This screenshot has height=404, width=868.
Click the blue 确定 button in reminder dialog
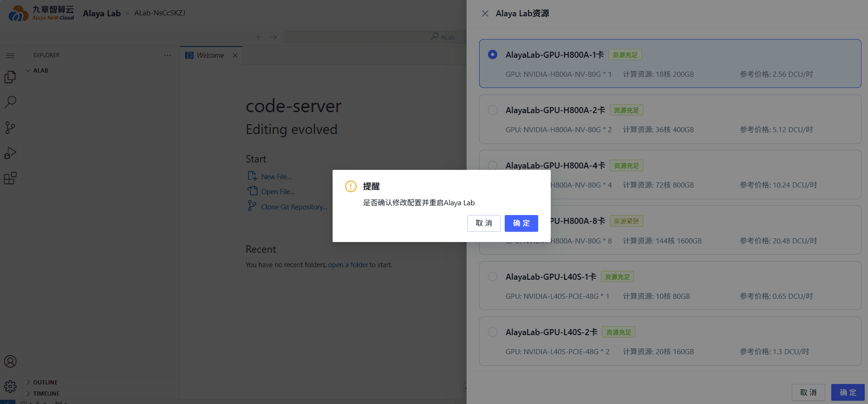tap(521, 223)
